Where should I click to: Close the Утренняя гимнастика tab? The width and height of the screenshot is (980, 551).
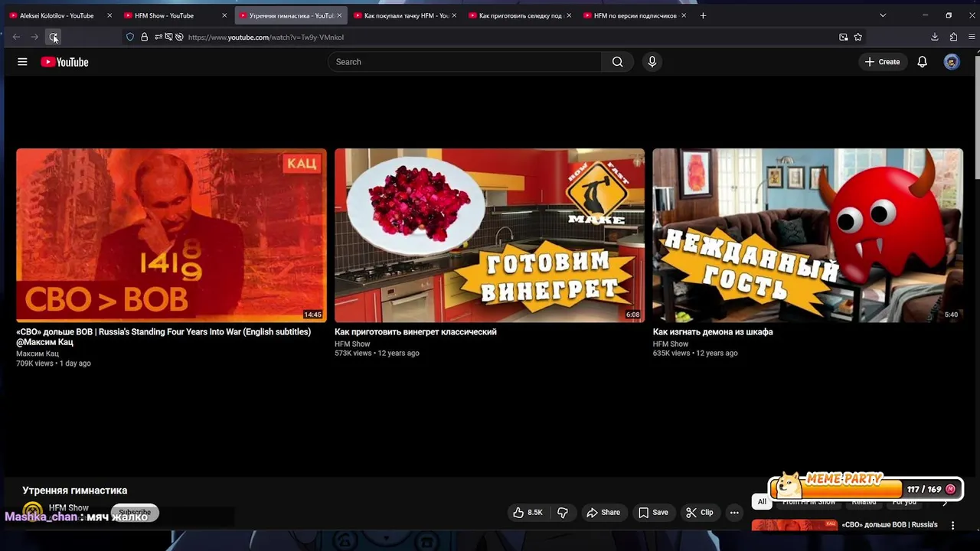coord(339,15)
